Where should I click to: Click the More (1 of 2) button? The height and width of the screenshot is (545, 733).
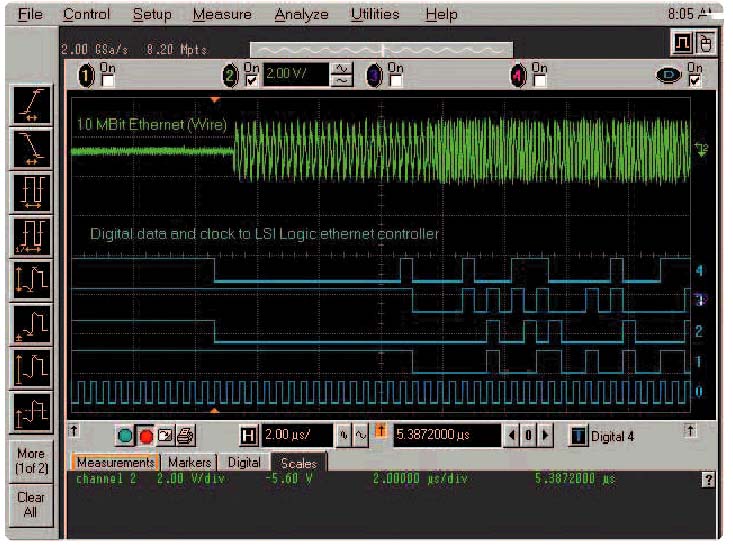(31, 461)
